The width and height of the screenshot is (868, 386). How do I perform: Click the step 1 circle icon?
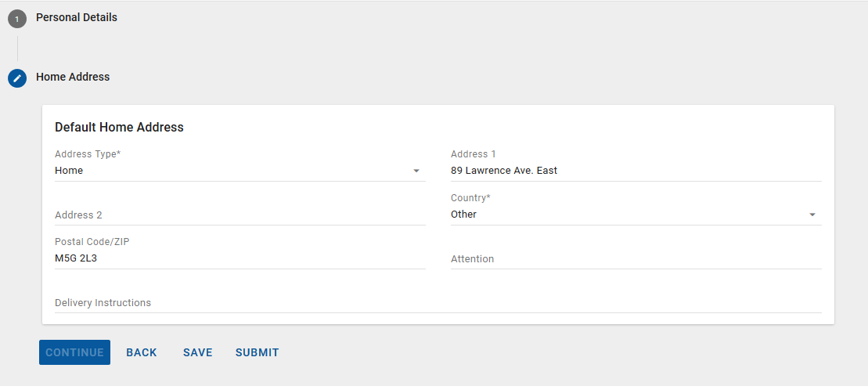pos(17,19)
